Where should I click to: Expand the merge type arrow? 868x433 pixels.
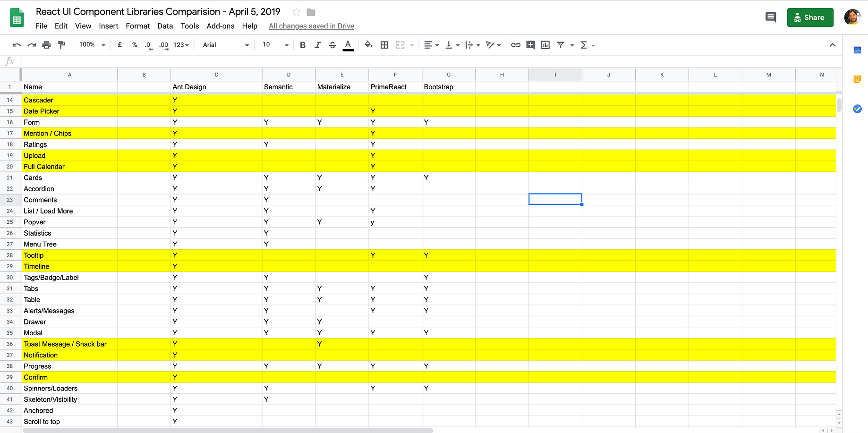point(412,45)
